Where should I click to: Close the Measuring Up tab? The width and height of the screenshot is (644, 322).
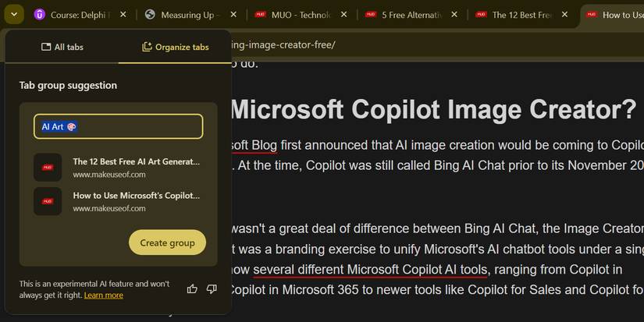click(x=236, y=15)
